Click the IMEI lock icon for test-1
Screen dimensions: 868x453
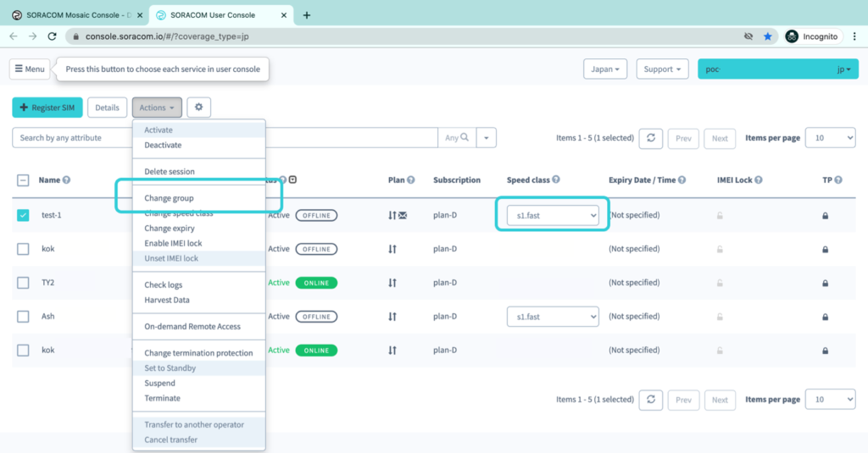click(x=720, y=216)
